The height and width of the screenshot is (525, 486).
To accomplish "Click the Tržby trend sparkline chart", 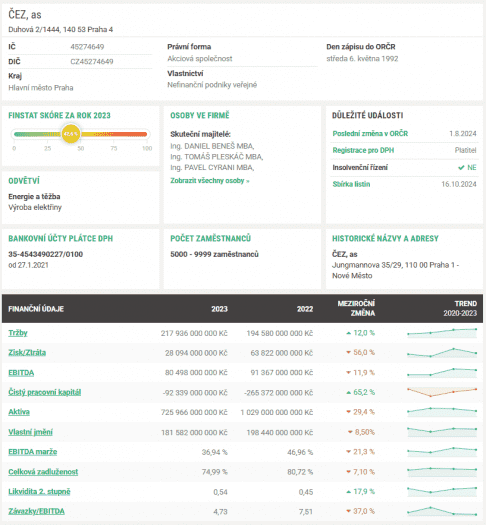I will click(442, 333).
